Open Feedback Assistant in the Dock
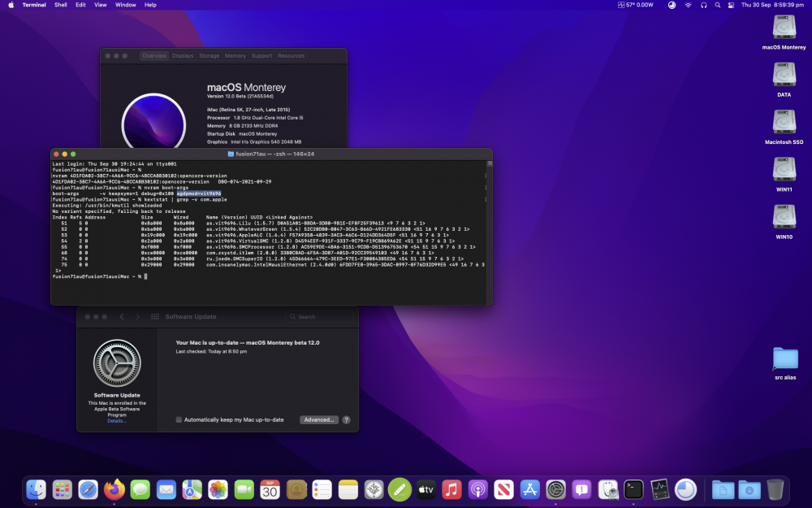This screenshot has width=812, height=508. click(x=581, y=489)
